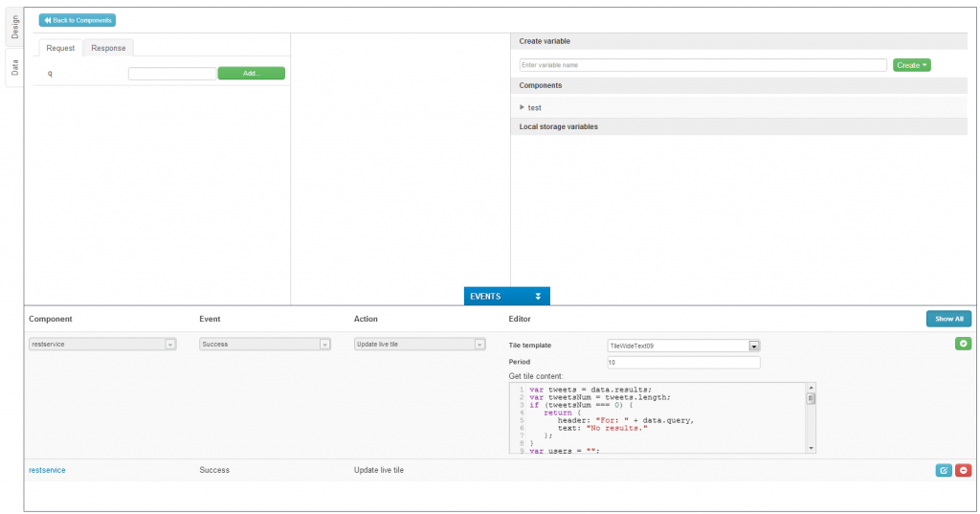Image resolution: width=980 pixels, height=514 pixels.
Task: Focus the Enter variable name field
Action: [x=702, y=65]
